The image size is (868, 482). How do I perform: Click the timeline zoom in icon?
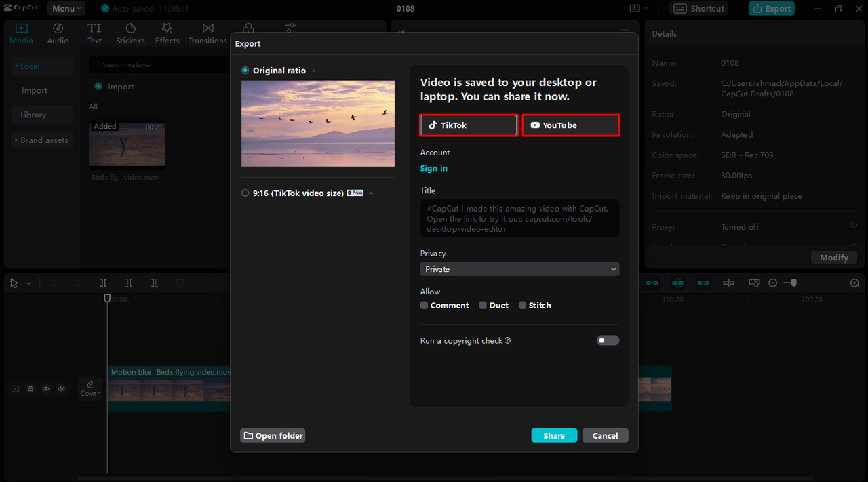(854, 283)
